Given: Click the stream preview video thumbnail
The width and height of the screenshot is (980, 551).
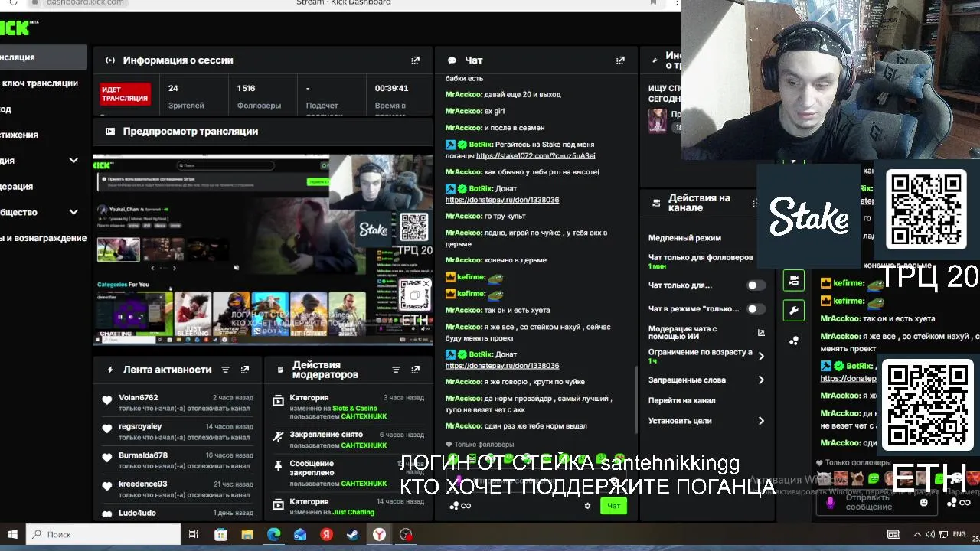Looking at the screenshot, I should [263, 249].
